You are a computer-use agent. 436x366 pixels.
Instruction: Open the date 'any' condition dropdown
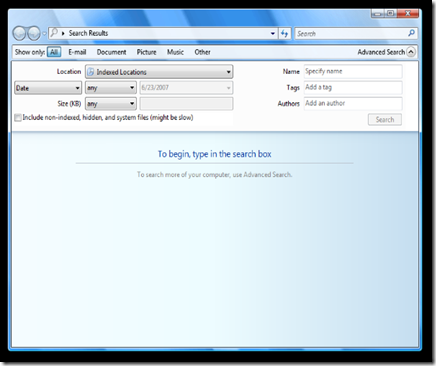coord(111,88)
